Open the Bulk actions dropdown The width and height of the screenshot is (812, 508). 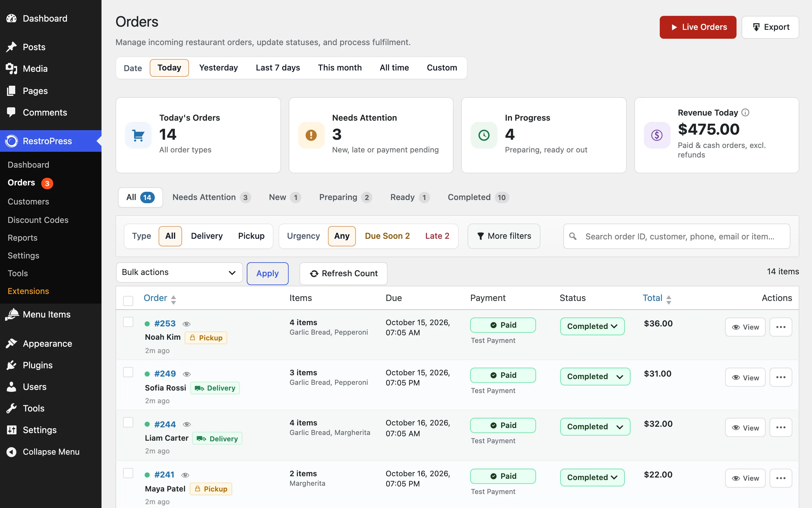click(179, 272)
